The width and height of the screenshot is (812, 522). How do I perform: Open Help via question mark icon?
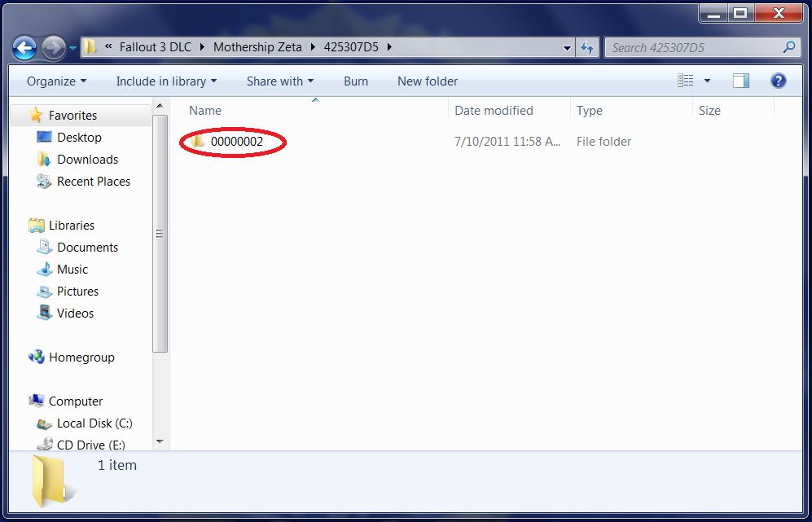pyautogui.click(x=779, y=81)
